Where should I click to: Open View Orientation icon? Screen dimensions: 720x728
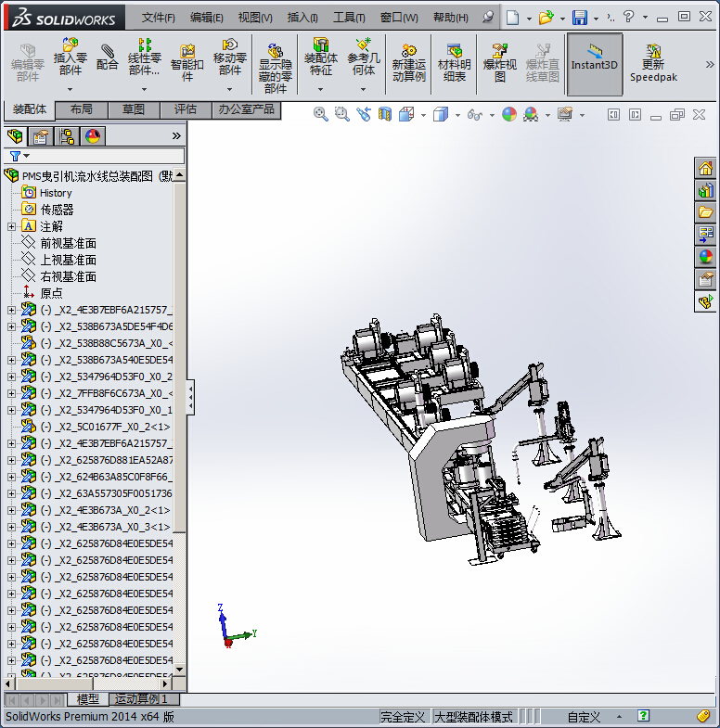coord(406,114)
